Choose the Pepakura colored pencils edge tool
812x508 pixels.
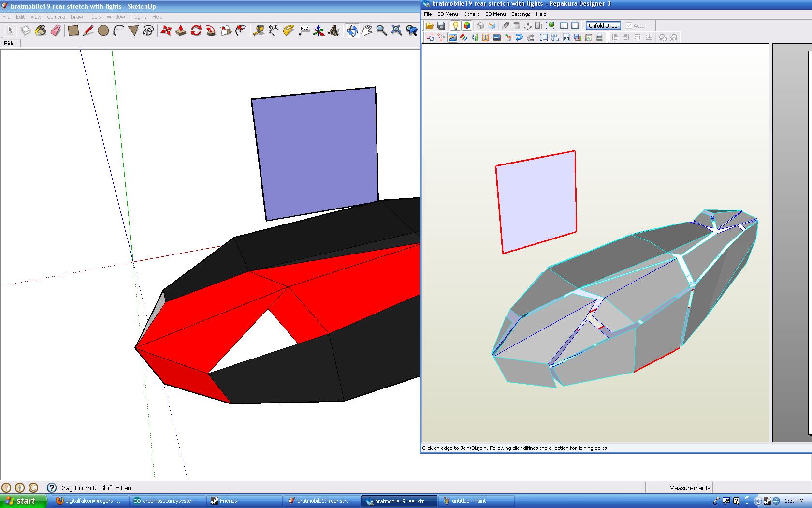pos(464,37)
